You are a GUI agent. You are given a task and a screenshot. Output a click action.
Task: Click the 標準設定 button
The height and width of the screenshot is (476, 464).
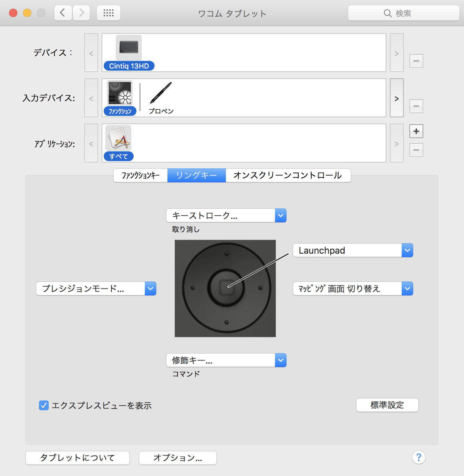pos(387,405)
